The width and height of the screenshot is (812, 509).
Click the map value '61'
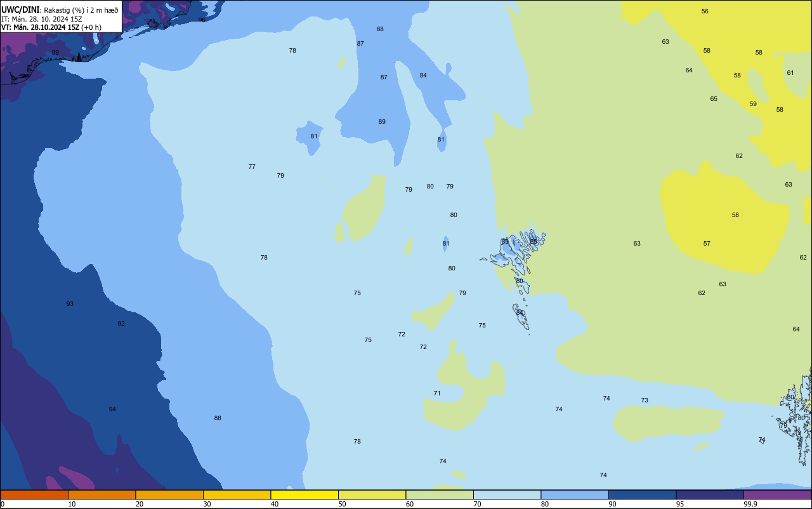(790, 72)
